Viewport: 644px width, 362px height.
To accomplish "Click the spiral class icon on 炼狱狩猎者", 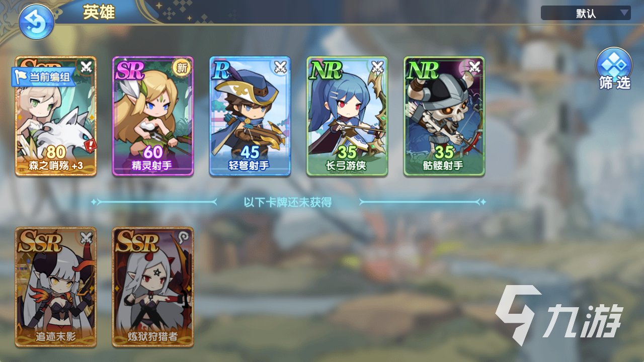I will pyautogui.click(x=184, y=237).
